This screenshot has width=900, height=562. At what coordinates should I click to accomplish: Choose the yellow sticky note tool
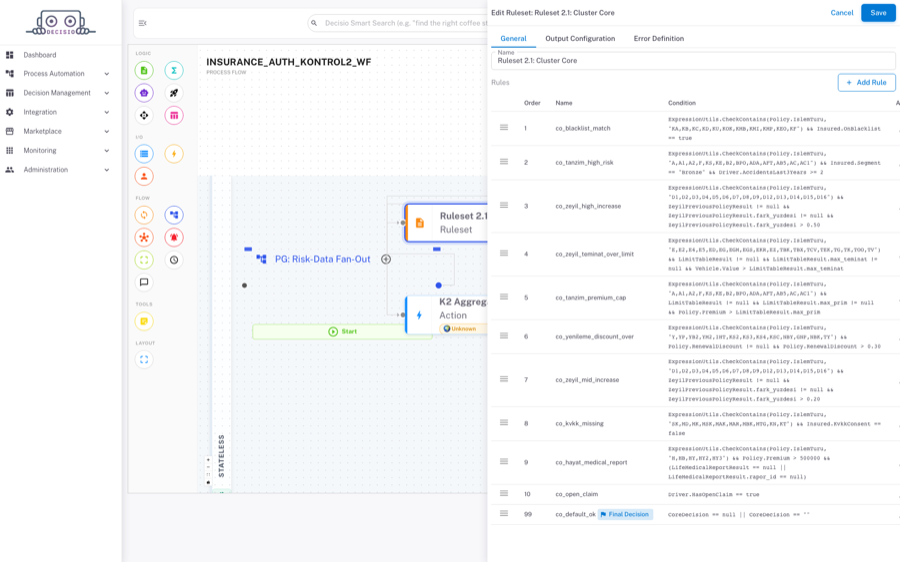click(144, 321)
